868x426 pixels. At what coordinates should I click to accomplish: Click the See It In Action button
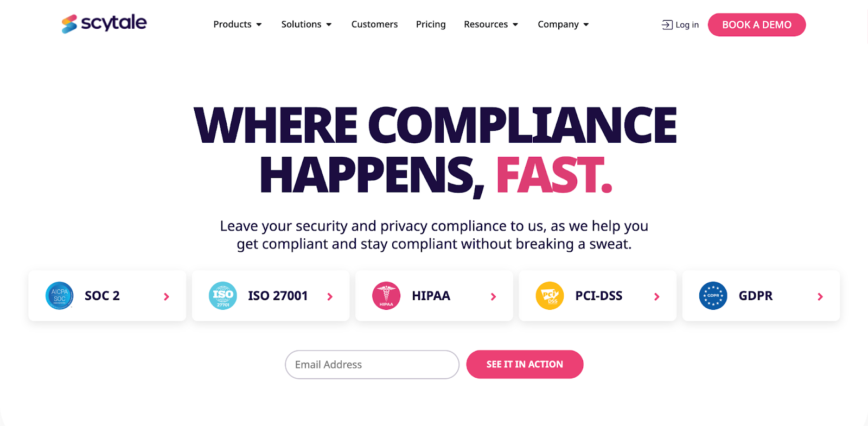tap(525, 364)
